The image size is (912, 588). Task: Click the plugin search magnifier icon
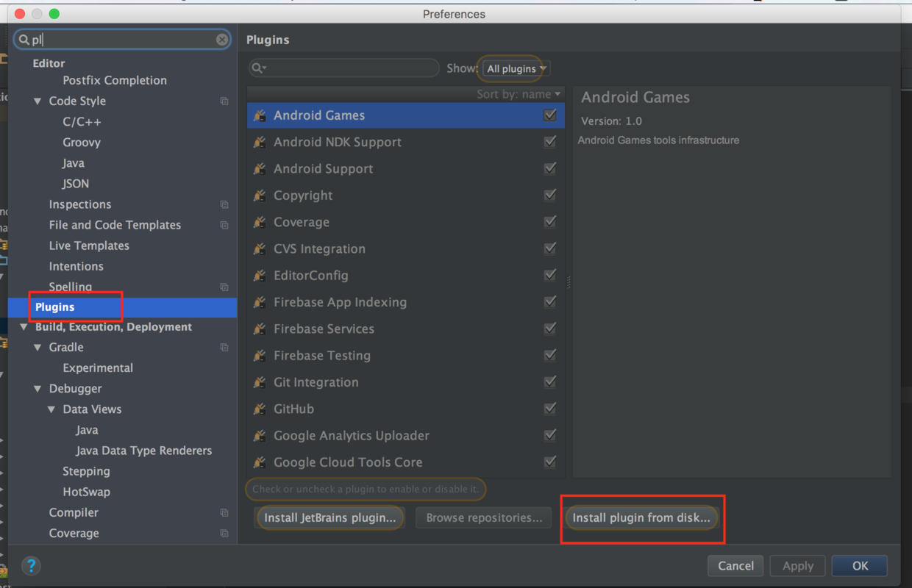pos(258,68)
